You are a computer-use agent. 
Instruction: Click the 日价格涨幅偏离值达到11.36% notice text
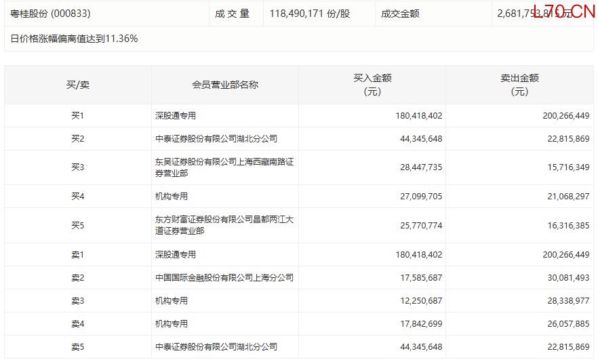pos(74,39)
